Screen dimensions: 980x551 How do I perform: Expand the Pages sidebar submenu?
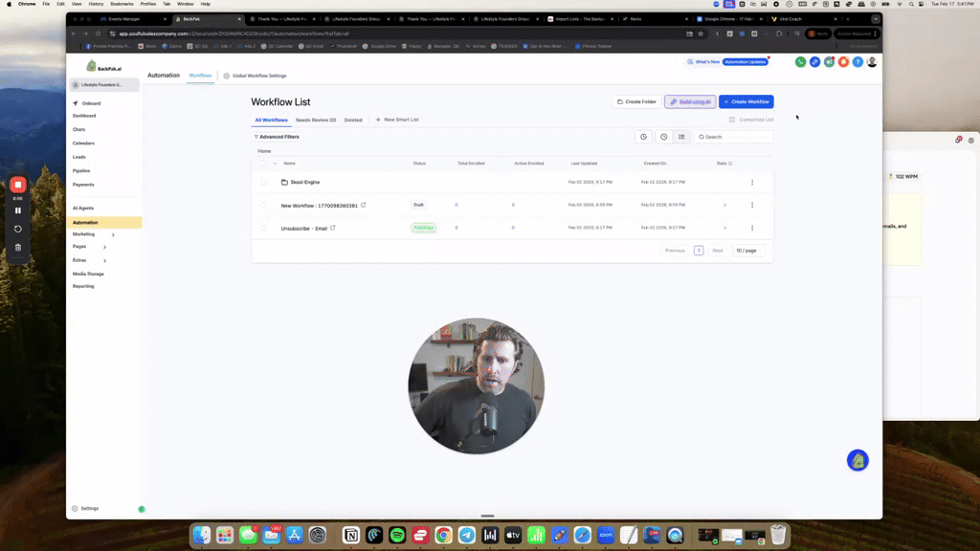(104, 247)
